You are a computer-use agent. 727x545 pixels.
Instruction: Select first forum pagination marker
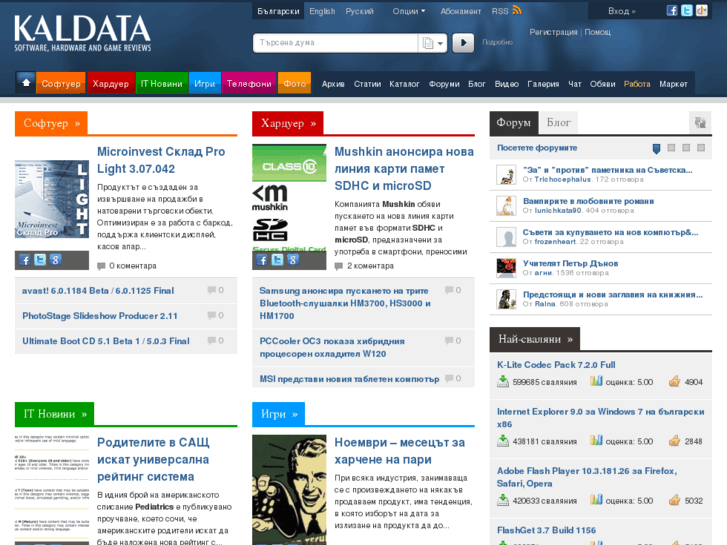click(x=656, y=148)
